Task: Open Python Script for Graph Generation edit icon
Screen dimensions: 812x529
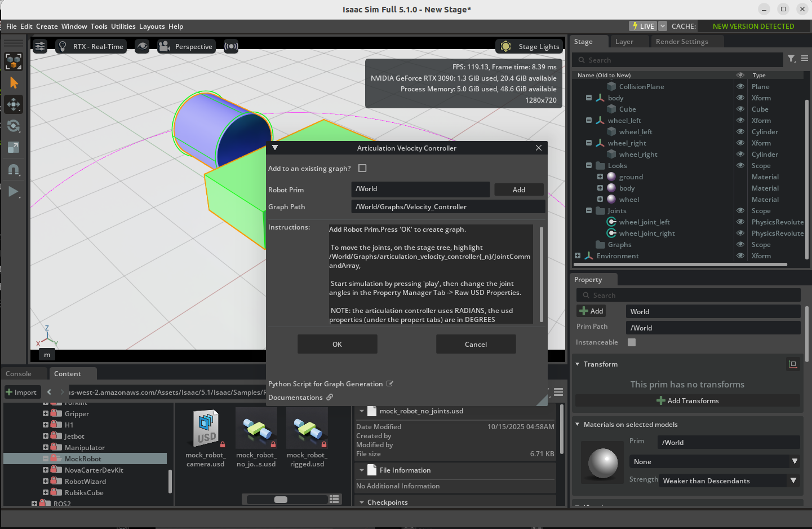Action: tap(389, 384)
